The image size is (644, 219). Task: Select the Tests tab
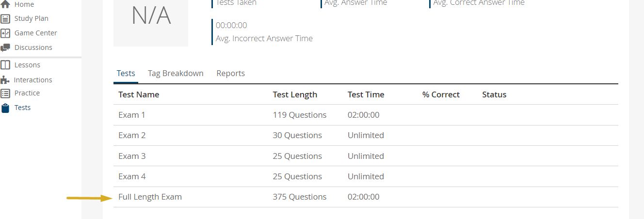point(126,73)
